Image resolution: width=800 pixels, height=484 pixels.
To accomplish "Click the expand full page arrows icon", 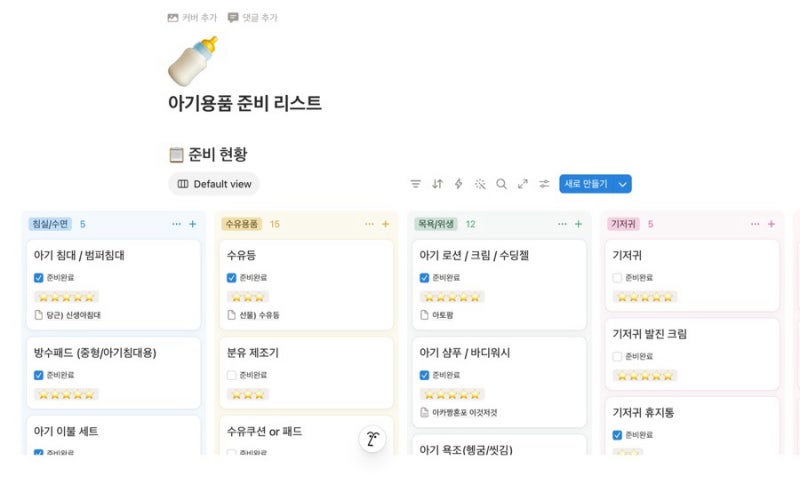I will pyautogui.click(x=523, y=184).
